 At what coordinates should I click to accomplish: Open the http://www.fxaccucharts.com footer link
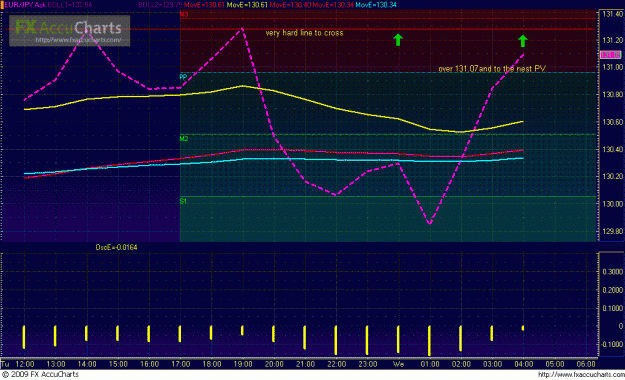pyautogui.click(x=581, y=374)
